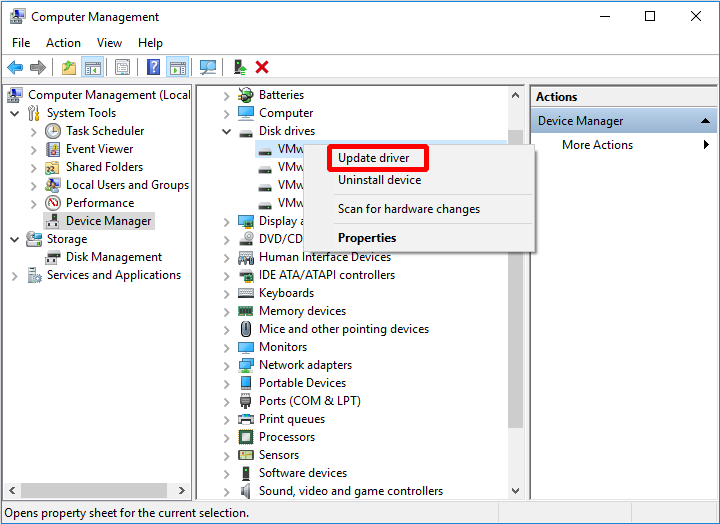Click the device list scroll down arrow
Screen dimensions: 720x524
515,491
